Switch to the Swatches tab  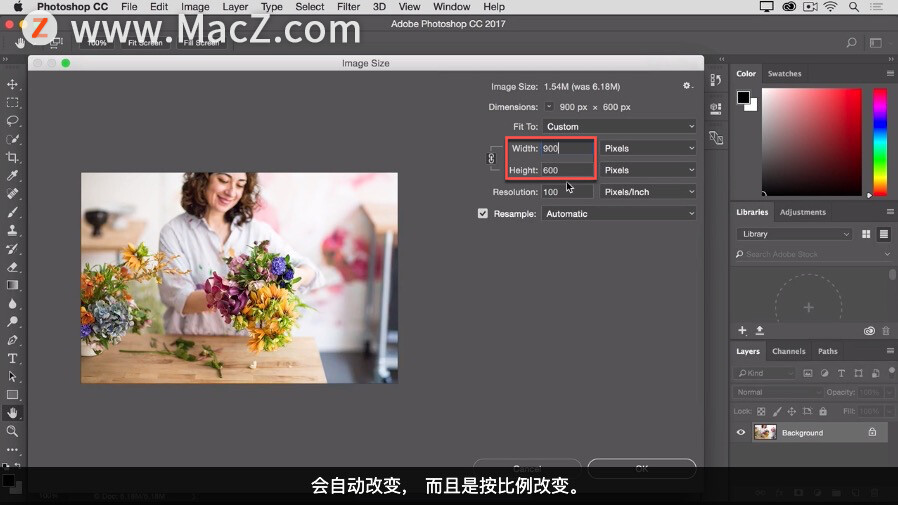(x=784, y=73)
